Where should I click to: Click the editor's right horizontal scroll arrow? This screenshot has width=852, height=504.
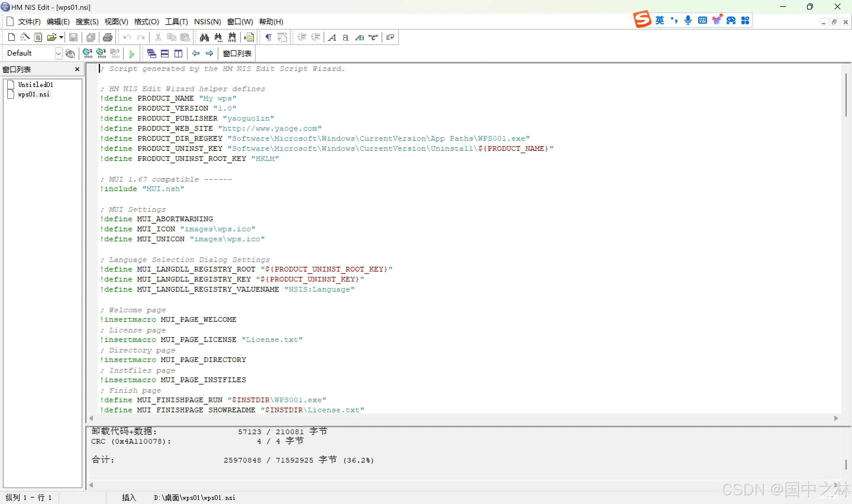(x=836, y=418)
